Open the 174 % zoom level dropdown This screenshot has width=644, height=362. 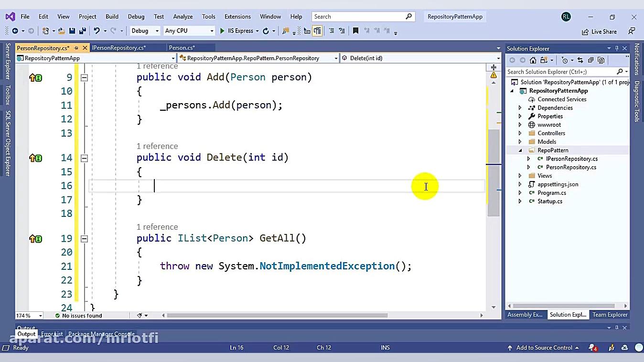pos(29,316)
